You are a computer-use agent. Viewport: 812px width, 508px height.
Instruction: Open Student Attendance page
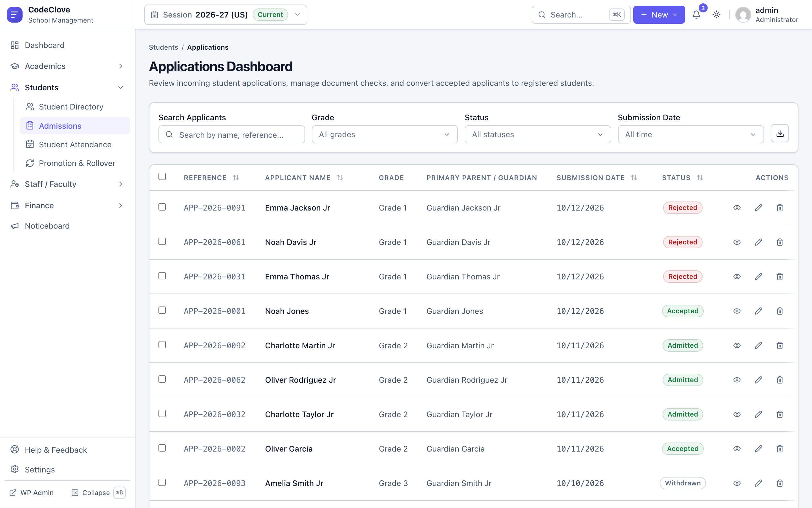[75, 144]
